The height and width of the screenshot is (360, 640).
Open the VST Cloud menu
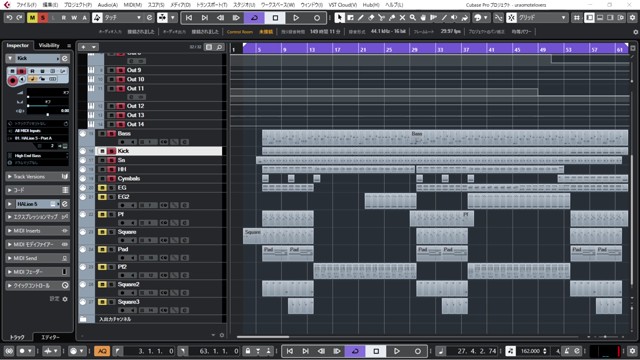[x=342, y=5]
